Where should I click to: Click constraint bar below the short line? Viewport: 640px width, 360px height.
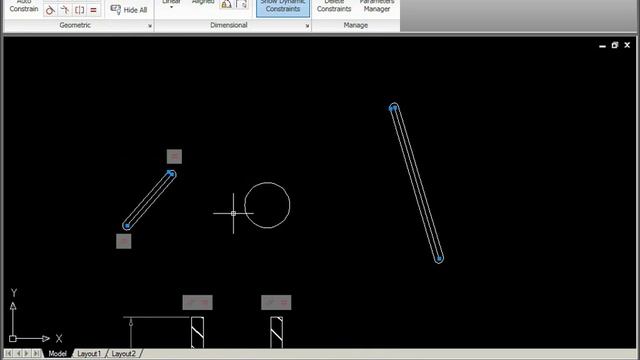point(124,241)
